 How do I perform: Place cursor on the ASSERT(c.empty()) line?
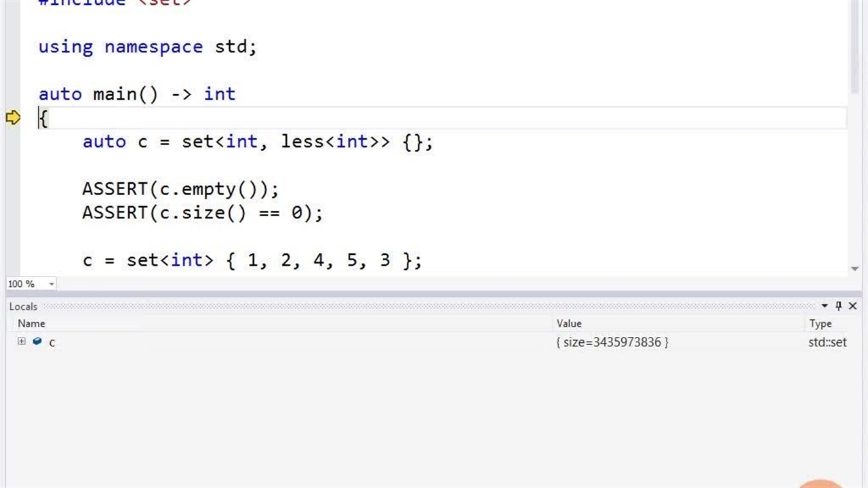[x=180, y=189]
